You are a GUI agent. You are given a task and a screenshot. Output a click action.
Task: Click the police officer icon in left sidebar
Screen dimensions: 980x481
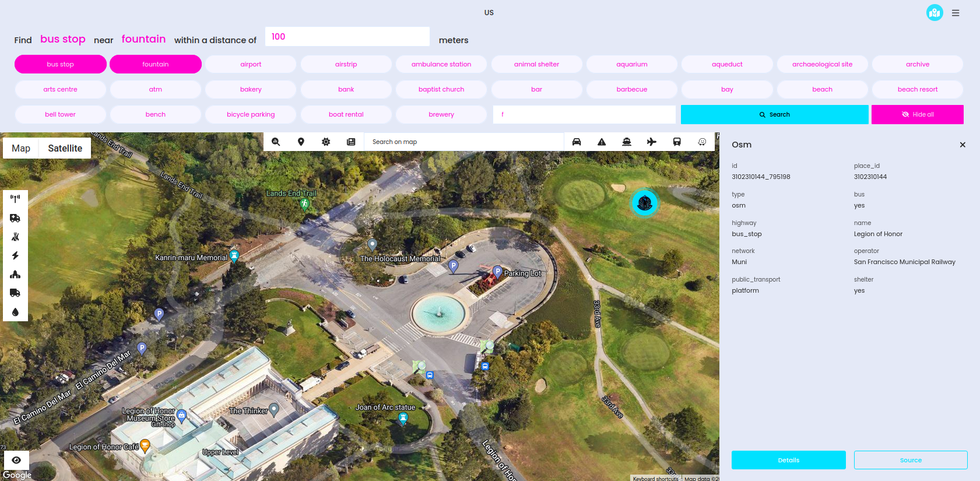(15, 237)
